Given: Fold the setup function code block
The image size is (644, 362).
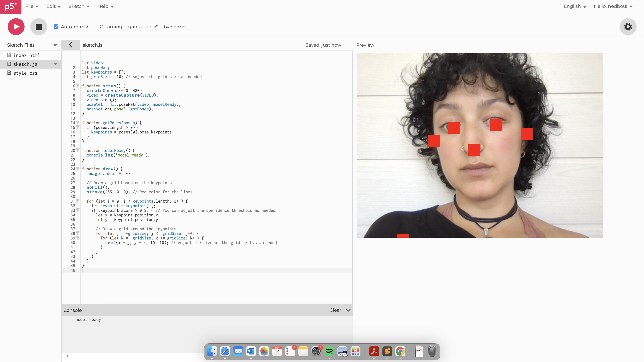Looking at the screenshot, I should tap(78, 86).
